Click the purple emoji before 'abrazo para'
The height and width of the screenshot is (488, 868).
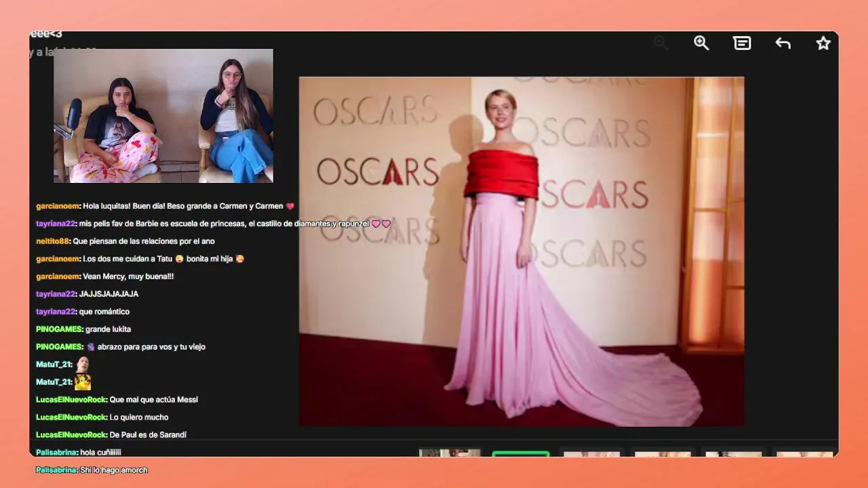tap(91, 347)
